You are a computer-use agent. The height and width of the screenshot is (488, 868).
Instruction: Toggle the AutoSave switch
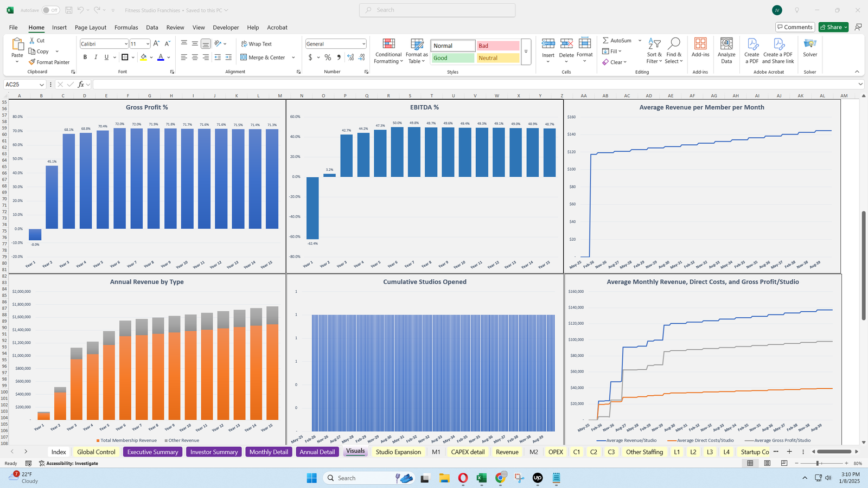(x=50, y=10)
